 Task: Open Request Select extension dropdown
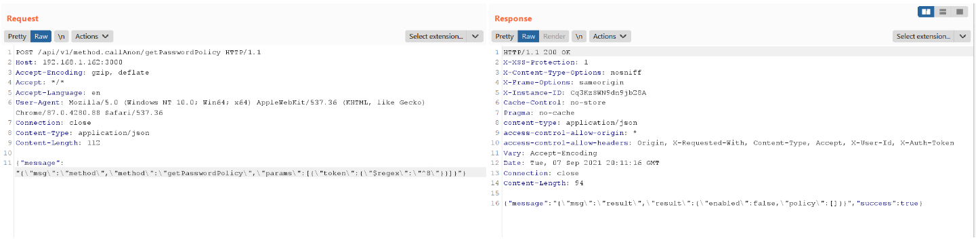(436, 37)
